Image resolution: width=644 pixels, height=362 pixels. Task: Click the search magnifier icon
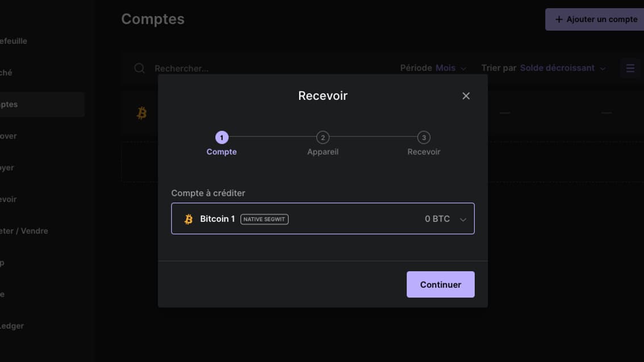tap(139, 68)
